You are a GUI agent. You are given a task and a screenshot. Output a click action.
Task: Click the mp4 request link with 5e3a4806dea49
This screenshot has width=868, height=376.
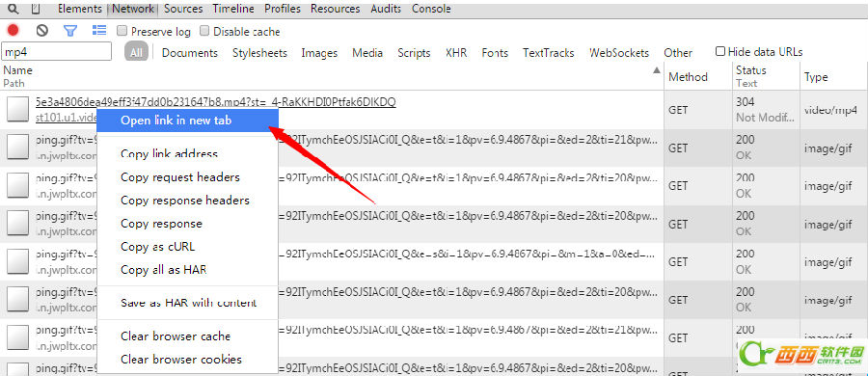[x=216, y=102]
